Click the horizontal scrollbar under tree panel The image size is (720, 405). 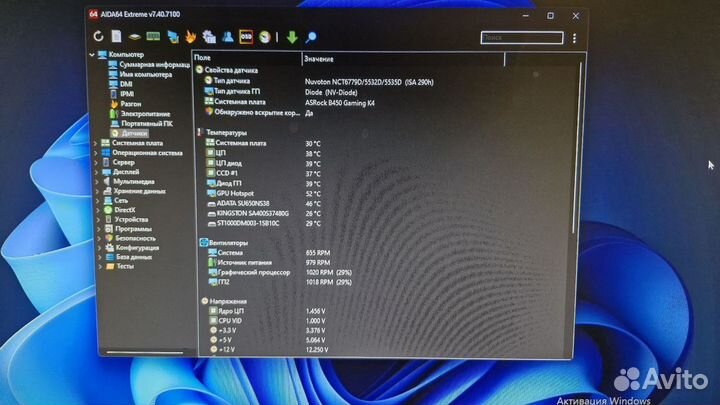coord(145,353)
